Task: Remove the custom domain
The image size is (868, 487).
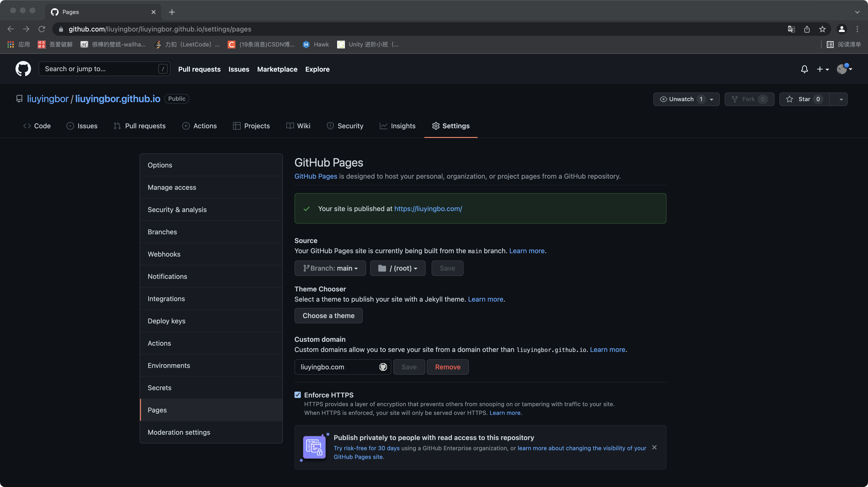Action: click(x=448, y=367)
